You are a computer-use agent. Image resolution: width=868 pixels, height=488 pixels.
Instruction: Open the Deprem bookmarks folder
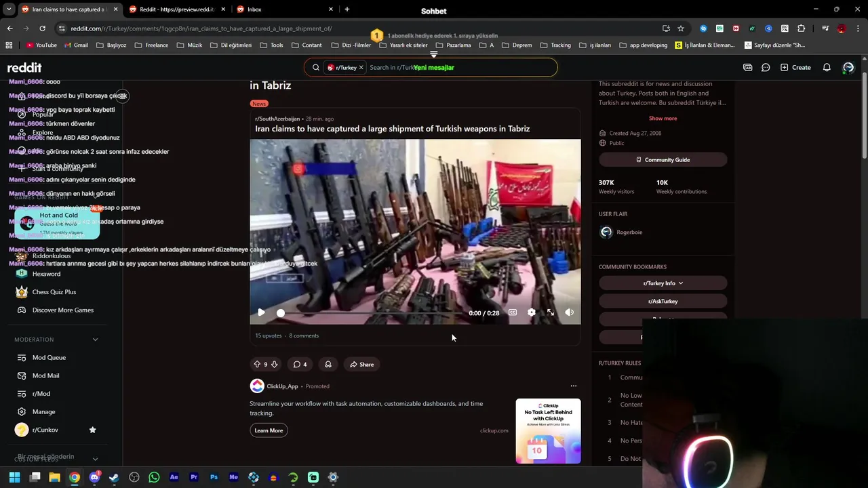[x=517, y=45]
